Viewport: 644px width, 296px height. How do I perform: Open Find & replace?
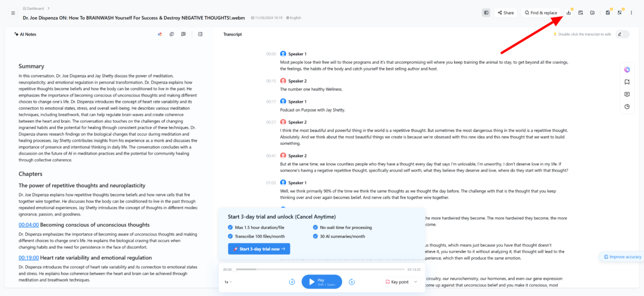[541, 12]
